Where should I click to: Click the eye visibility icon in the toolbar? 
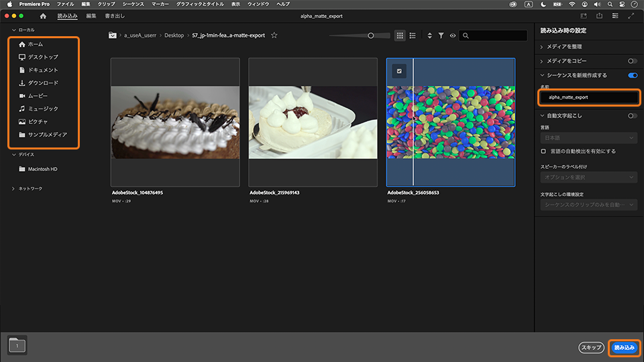[x=453, y=36]
